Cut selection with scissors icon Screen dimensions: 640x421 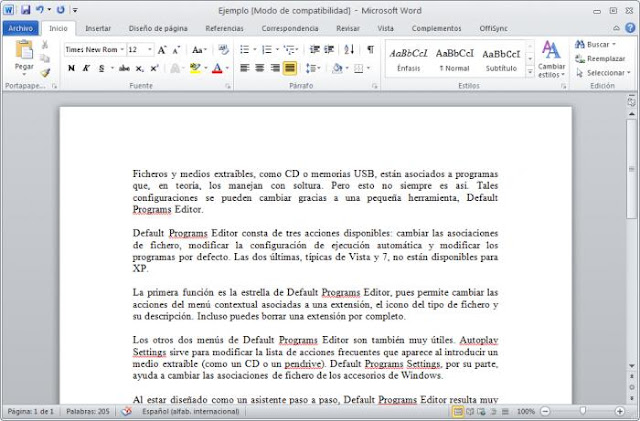pos(45,45)
